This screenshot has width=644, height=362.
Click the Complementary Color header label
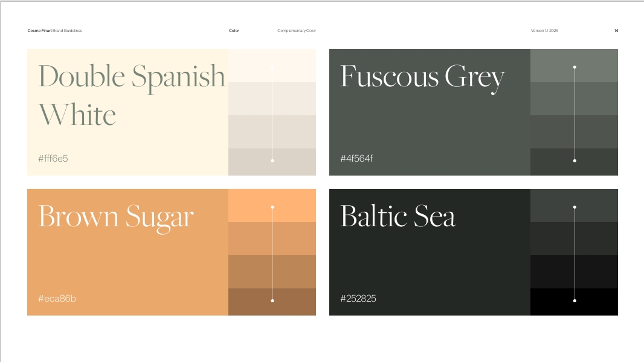point(297,30)
